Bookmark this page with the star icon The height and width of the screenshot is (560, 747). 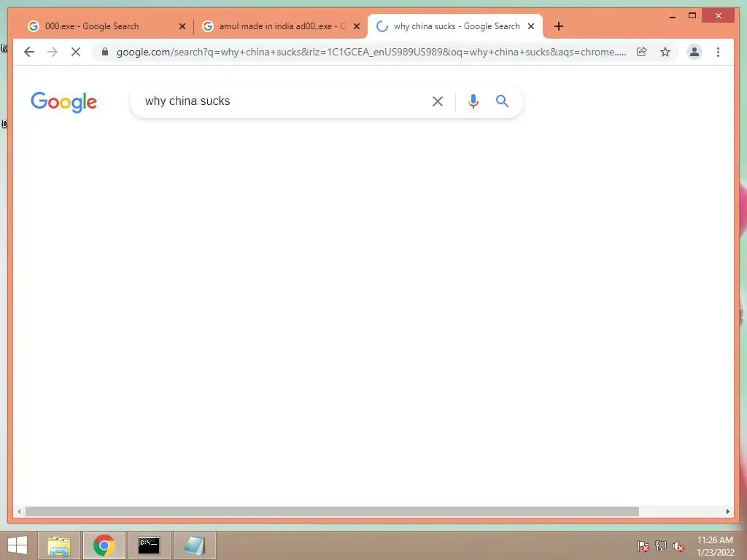pos(665,52)
